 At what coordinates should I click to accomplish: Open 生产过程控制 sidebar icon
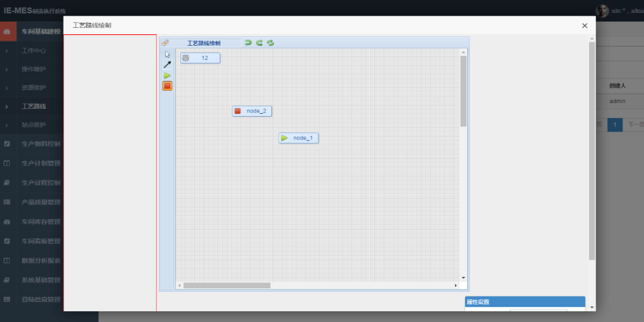click(7, 182)
